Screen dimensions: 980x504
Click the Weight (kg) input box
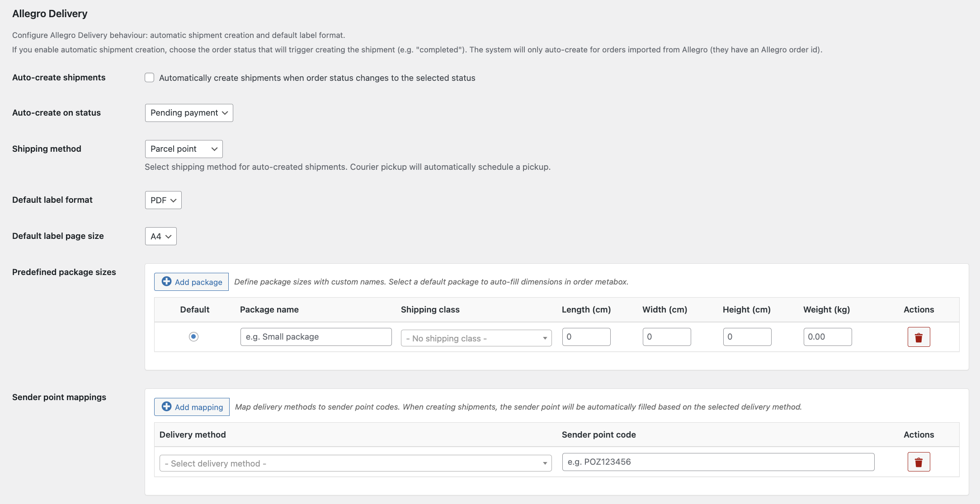point(828,337)
